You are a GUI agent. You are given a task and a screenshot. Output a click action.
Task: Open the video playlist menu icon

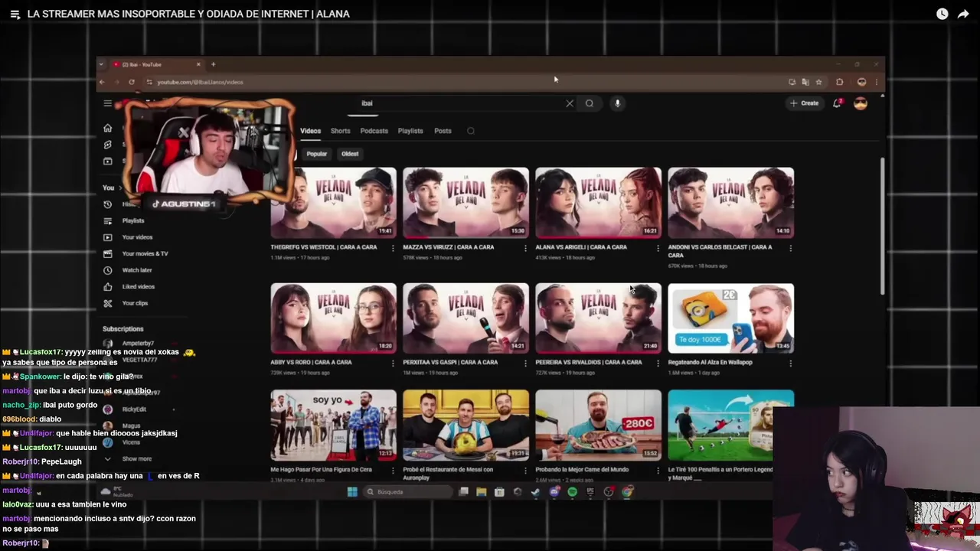click(15, 14)
